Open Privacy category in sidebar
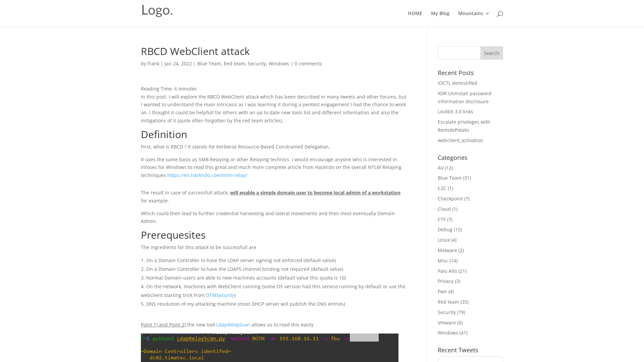This screenshot has height=362, width=644. [445, 281]
